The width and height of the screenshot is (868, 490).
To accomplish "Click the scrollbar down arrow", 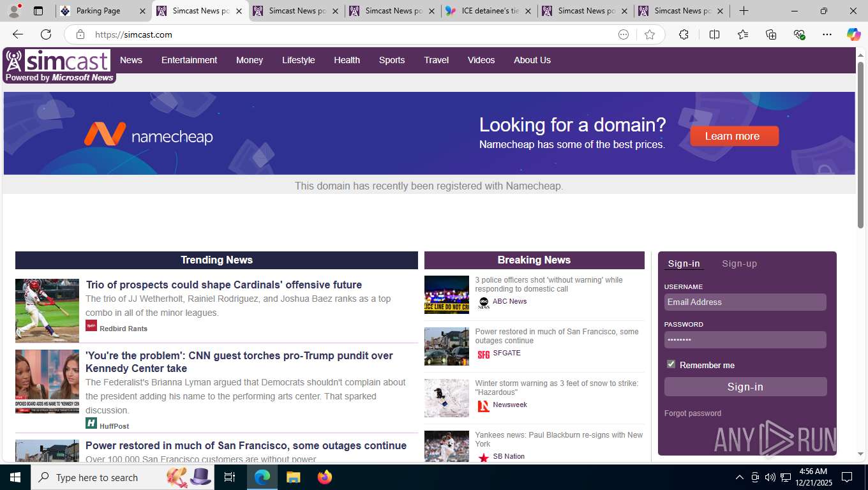I will click(x=861, y=454).
